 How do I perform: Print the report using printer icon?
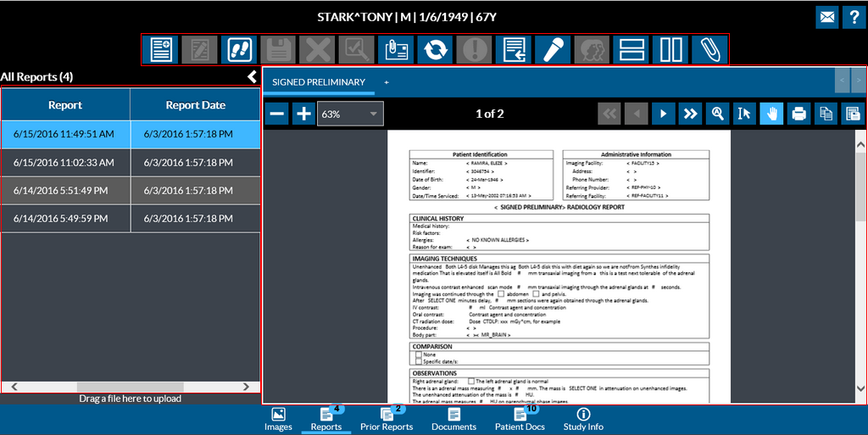pyautogui.click(x=798, y=114)
